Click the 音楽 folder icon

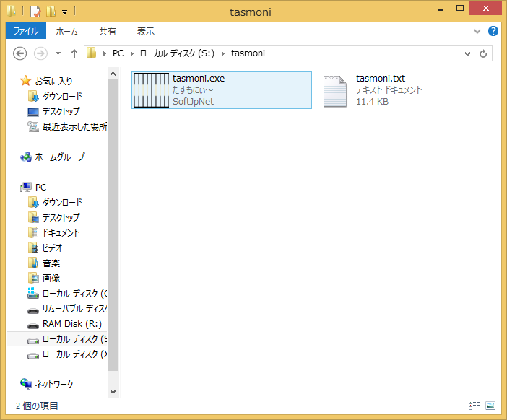[33, 263]
